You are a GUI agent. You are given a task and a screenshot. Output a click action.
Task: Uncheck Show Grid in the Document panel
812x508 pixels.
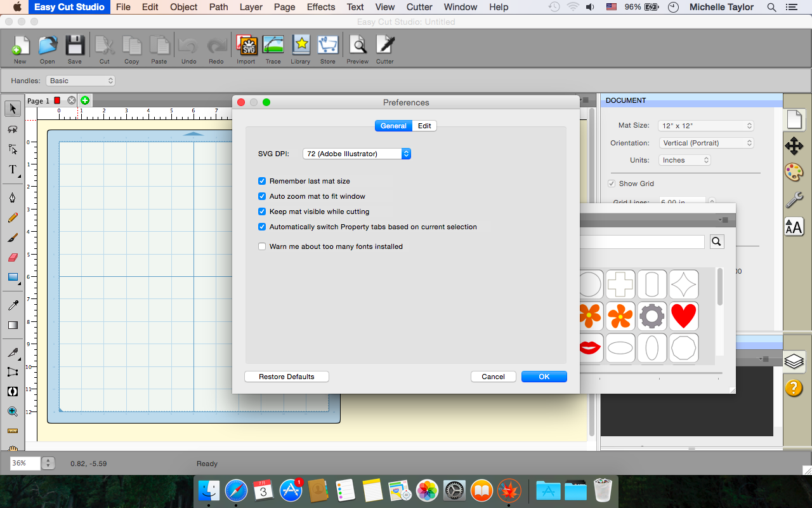[x=611, y=184]
